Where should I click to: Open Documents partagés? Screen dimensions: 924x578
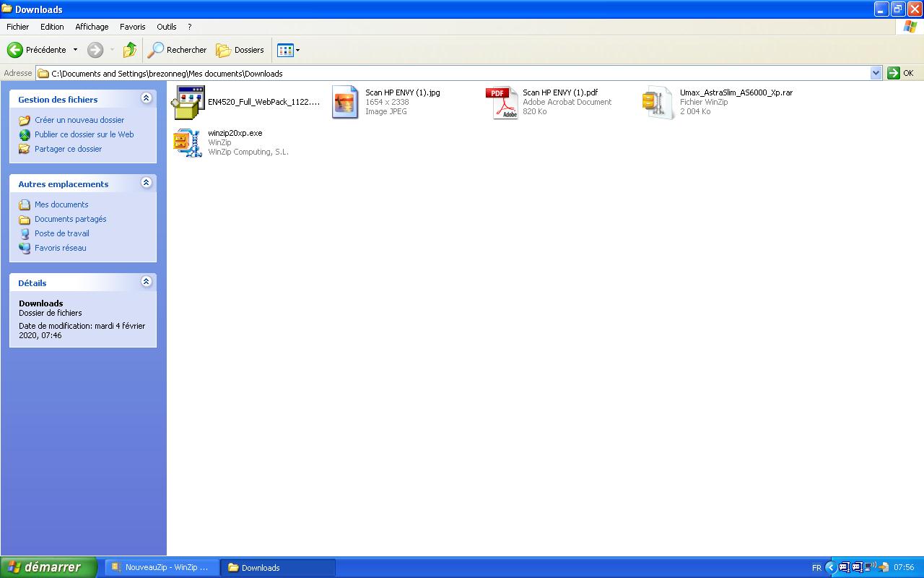click(x=71, y=219)
